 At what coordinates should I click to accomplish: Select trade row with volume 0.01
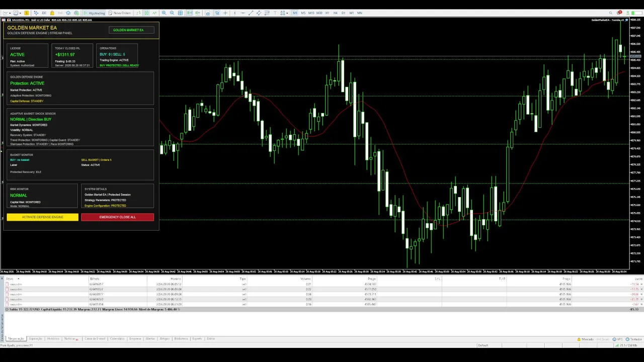pos(324,284)
